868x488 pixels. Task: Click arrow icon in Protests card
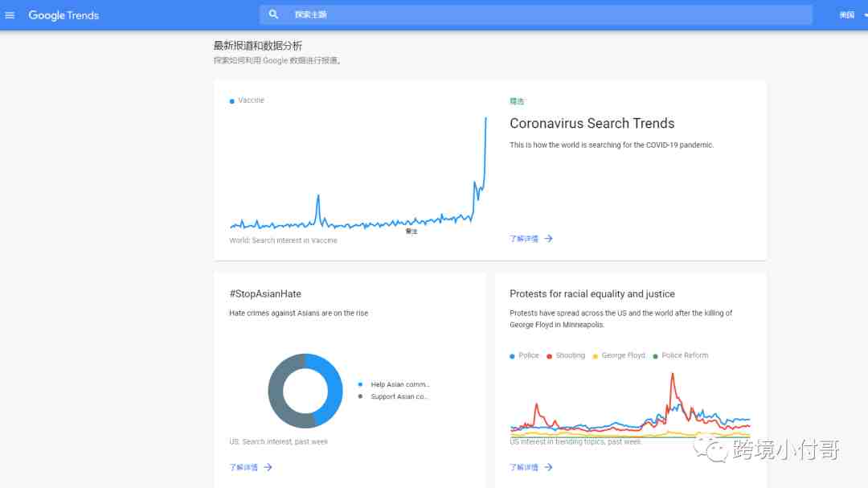tap(548, 467)
